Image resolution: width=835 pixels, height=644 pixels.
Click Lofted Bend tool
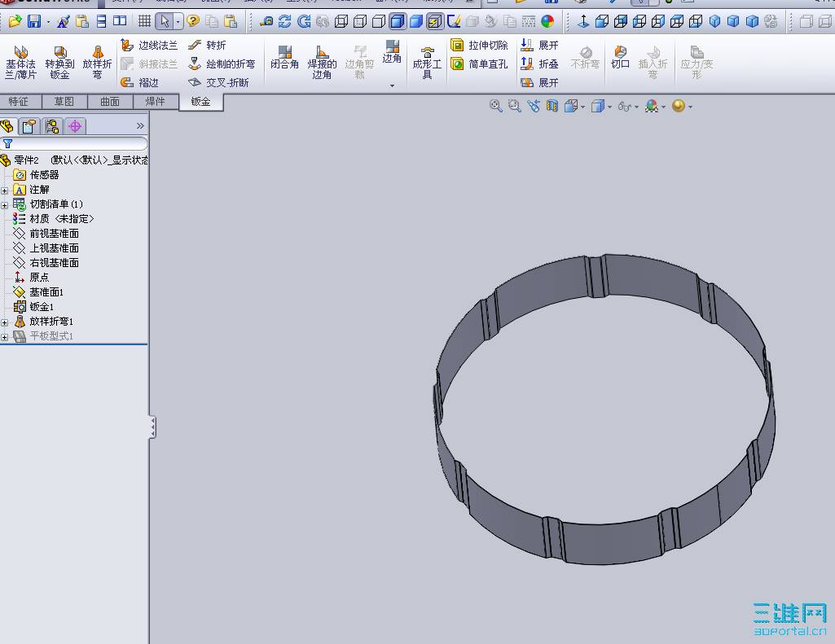(98, 63)
